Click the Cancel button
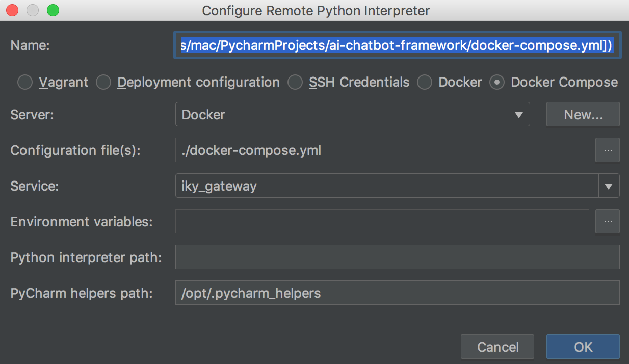 point(497,347)
